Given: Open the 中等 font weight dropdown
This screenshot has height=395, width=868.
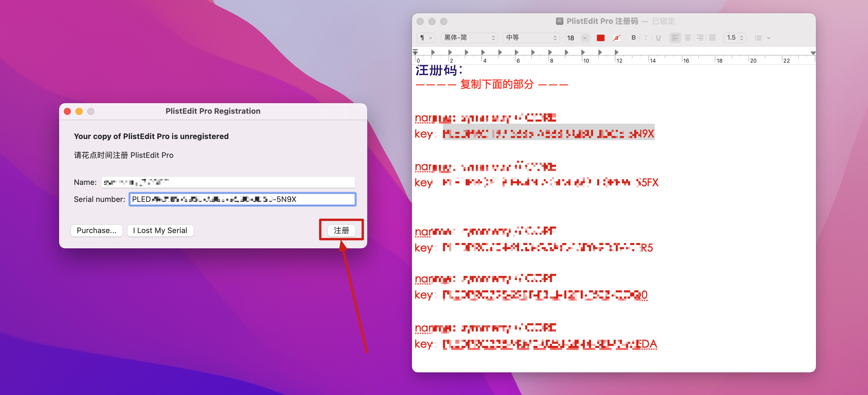Looking at the screenshot, I should [x=531, y=38].
